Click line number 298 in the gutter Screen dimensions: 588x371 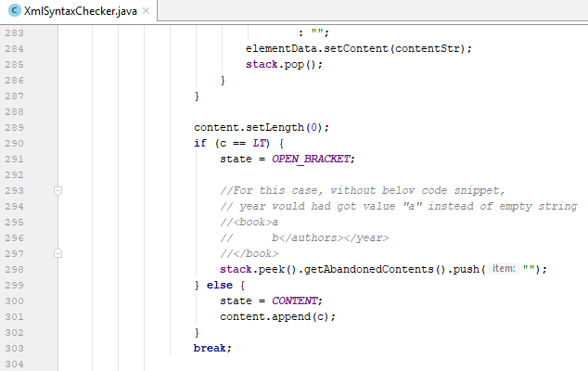pyautogui.click(x=14, y=269)
